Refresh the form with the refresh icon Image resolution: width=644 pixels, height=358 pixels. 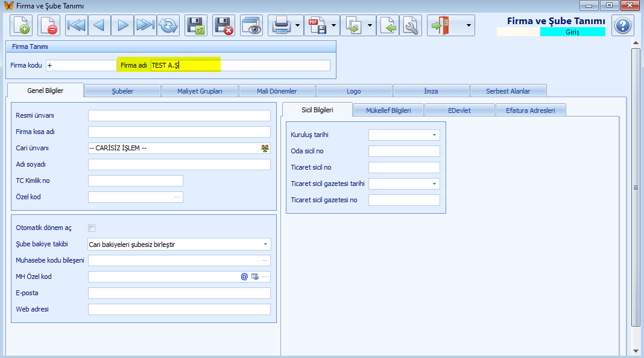coord(168,25)
